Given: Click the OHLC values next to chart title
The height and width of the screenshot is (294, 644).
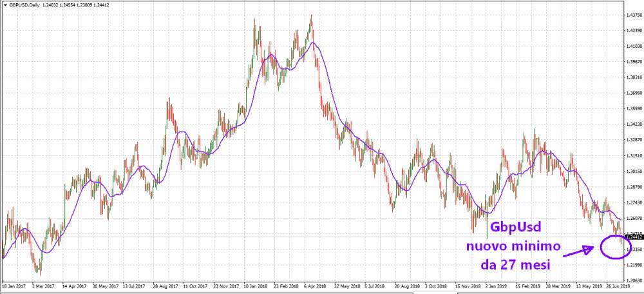Looking at the screenshot, I should tap(74, 5).
